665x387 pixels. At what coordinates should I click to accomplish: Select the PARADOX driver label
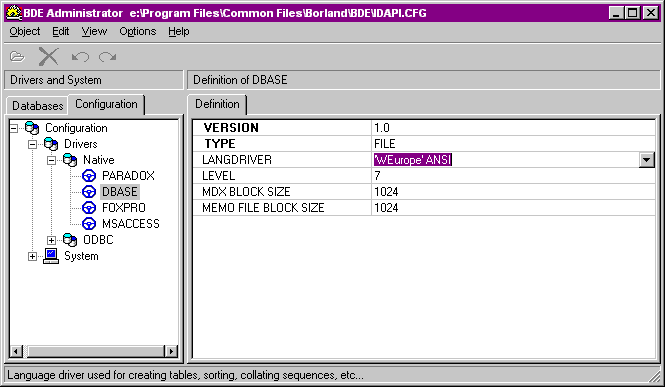coord(128,176)
